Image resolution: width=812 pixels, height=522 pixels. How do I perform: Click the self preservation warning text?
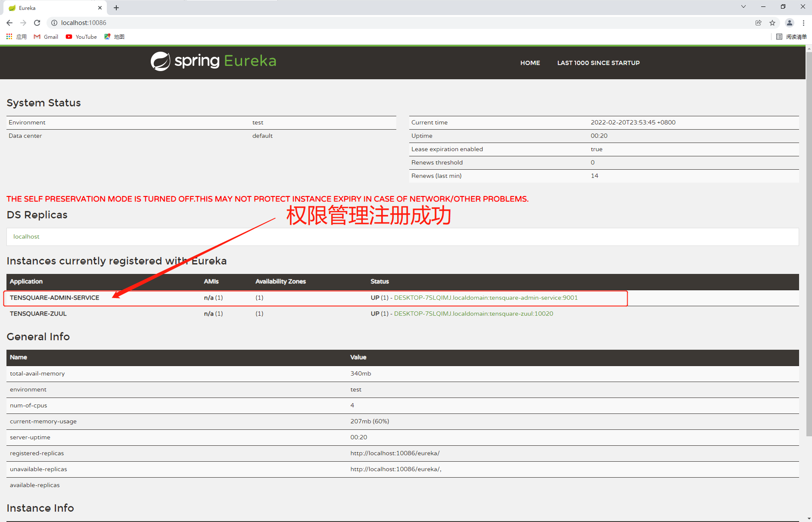click(268, 199)
